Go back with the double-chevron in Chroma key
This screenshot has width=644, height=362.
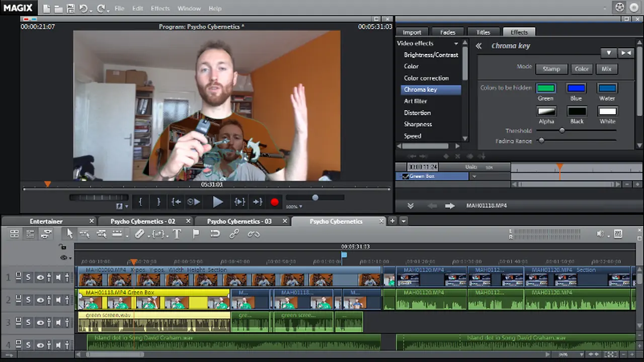coord(478,46)
